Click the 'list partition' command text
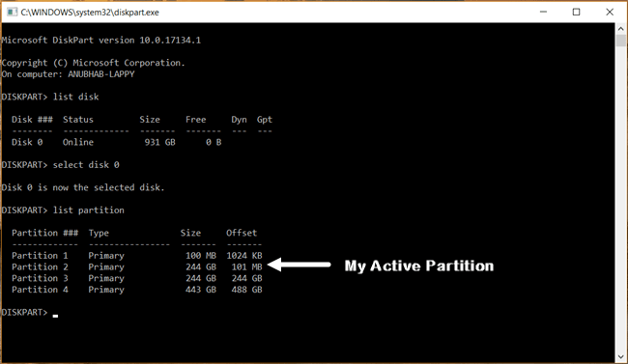The height and width of the screenshot is (364, 628). [x=89, y=210]
